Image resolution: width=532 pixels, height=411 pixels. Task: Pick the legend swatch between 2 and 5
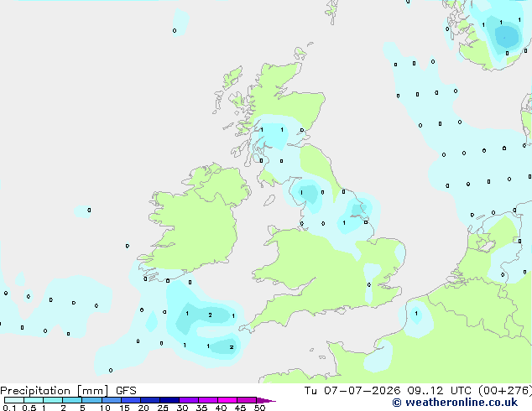72,400
